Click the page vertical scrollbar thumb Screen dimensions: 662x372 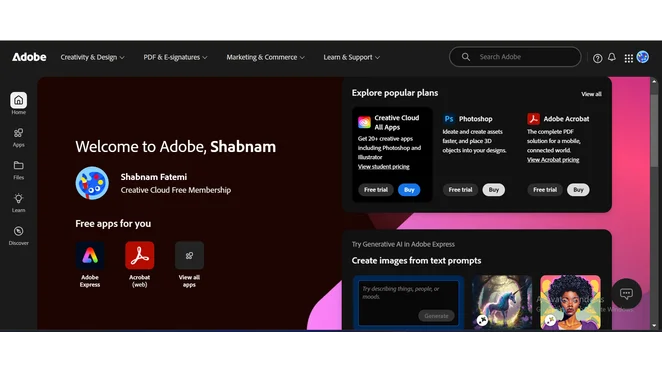tap(654, 130)
